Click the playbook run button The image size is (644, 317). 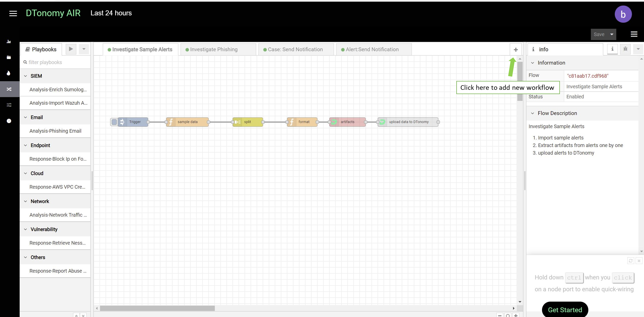pos(71,49)
